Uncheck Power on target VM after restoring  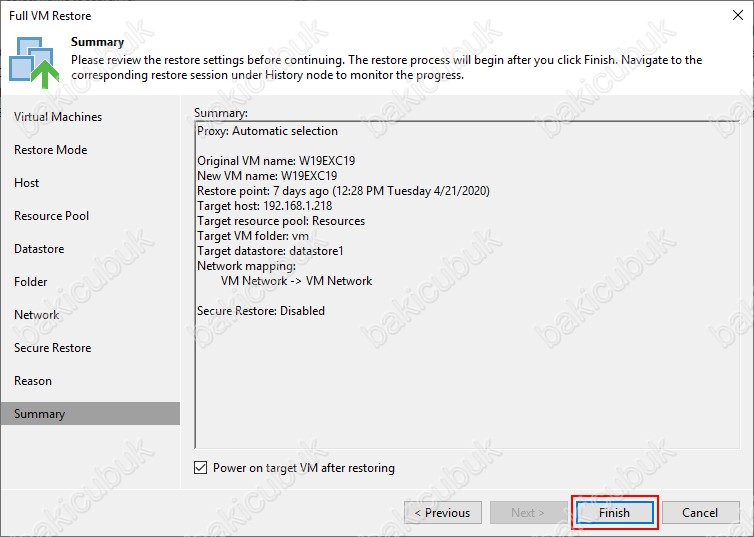pos(201,467)
